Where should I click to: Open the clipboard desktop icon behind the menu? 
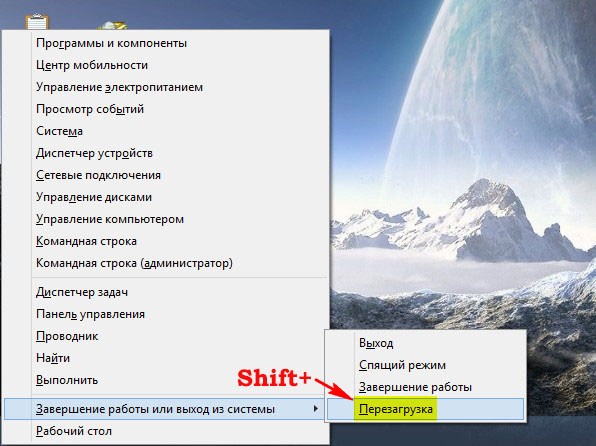[x=37, y=22]
